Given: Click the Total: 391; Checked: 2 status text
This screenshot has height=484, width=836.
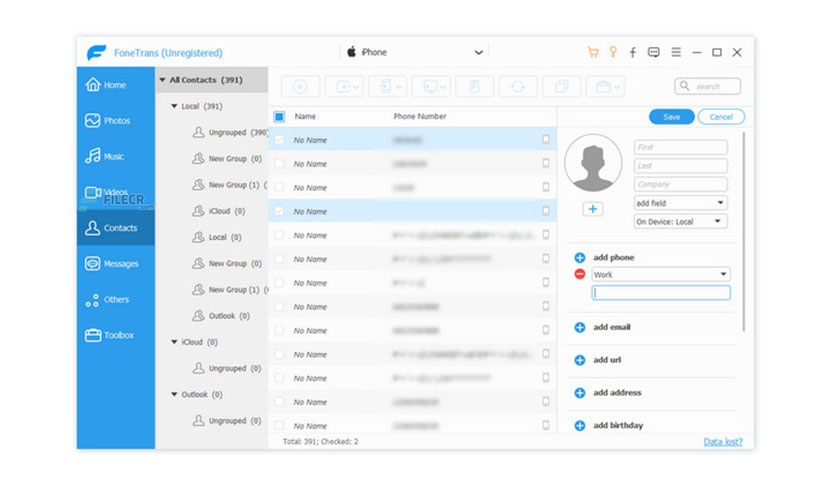Looking at the screenshot, I should tap(320, 441).
